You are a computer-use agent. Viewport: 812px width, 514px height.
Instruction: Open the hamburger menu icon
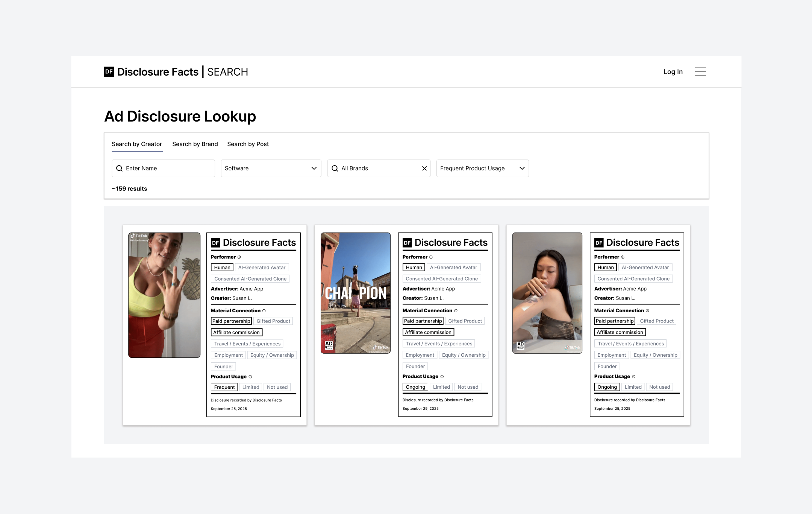(x=700, y=72)
